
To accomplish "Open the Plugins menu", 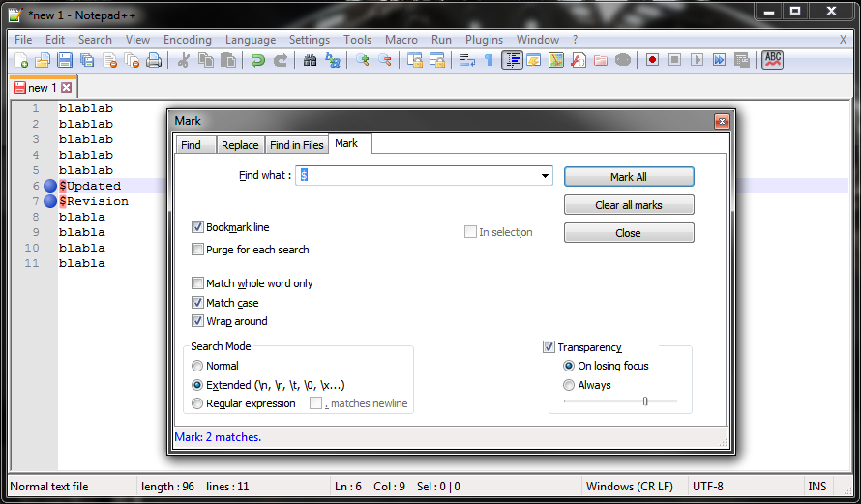I will tap(484, 40).
